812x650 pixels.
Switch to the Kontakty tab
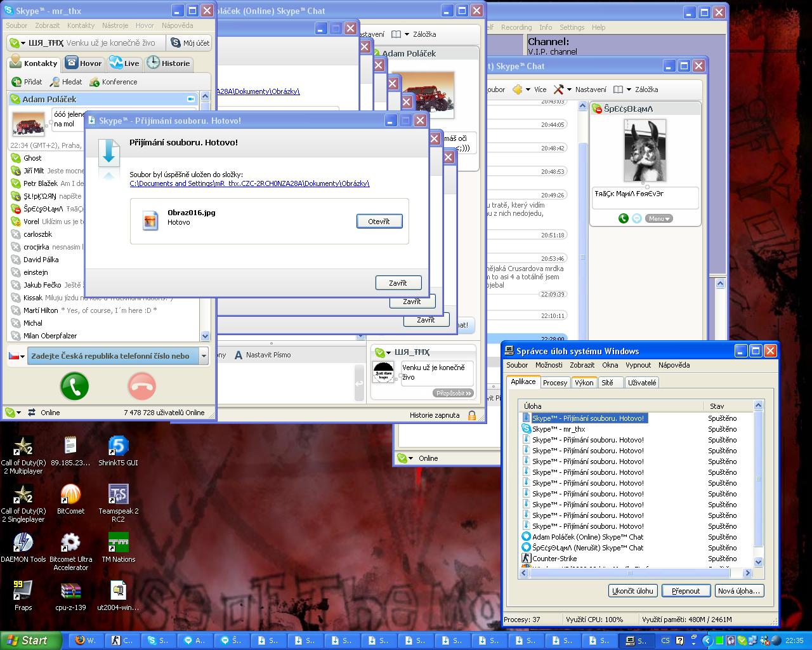[x=34, y=63]
